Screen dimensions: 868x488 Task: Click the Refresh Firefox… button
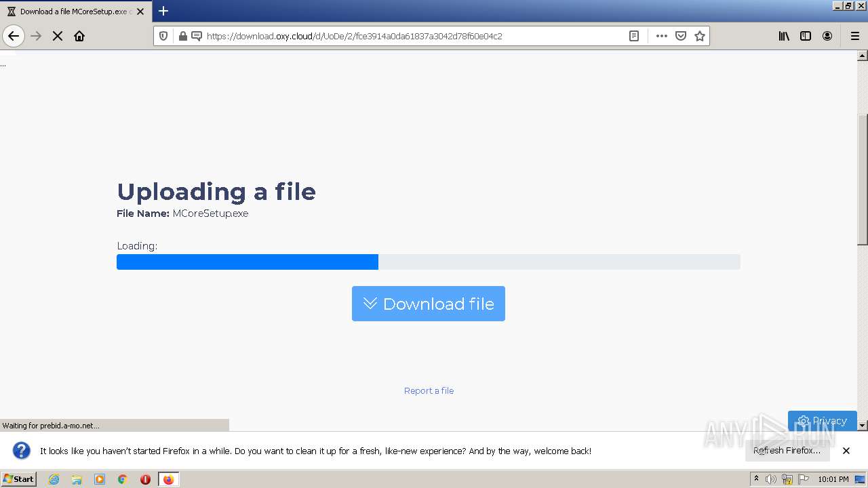787,451
